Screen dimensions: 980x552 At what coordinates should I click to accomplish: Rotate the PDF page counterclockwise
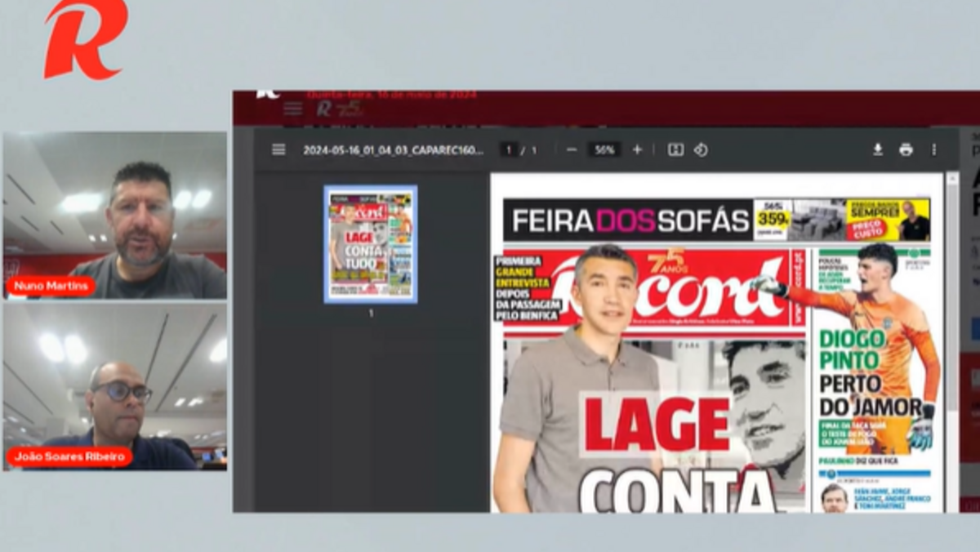click(x=701, y=150)
